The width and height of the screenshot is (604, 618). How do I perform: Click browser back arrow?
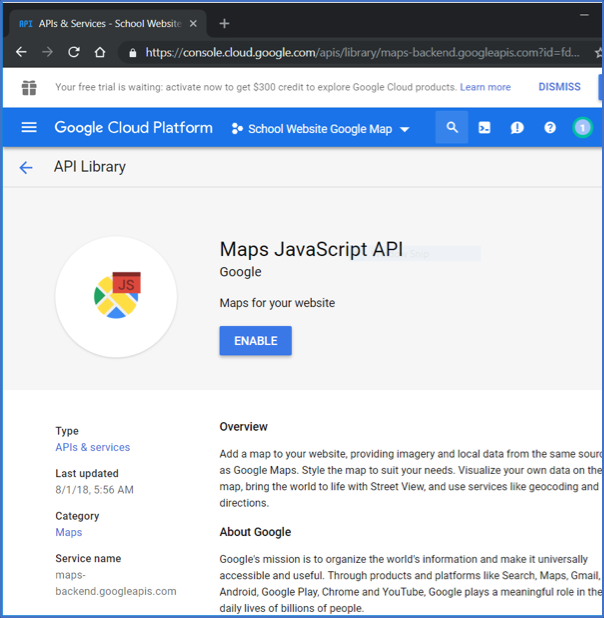point(21,52)
